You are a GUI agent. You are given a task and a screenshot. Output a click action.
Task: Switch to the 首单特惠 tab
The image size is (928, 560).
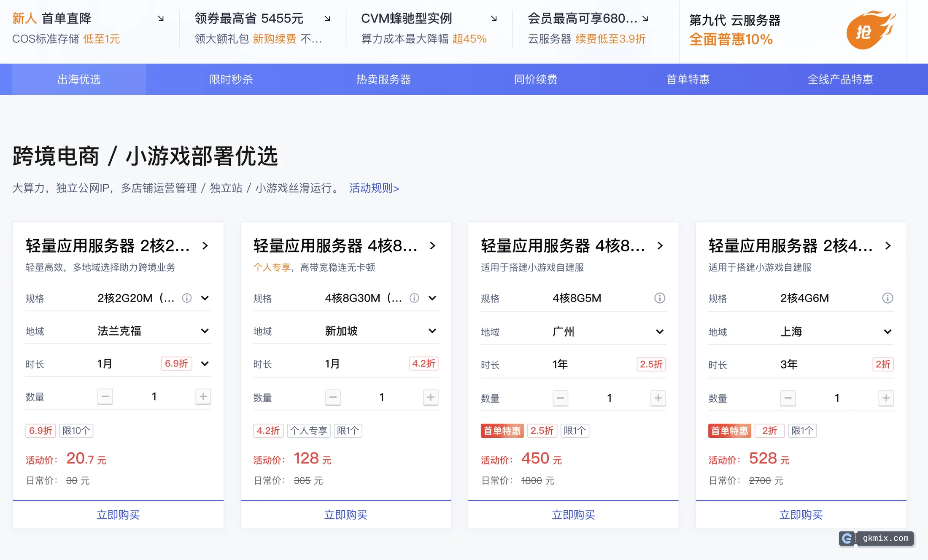[688, 79]
